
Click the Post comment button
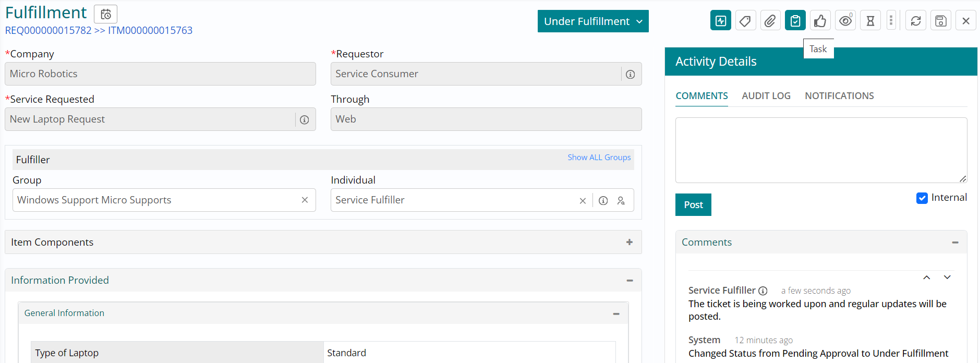point(693,205)
